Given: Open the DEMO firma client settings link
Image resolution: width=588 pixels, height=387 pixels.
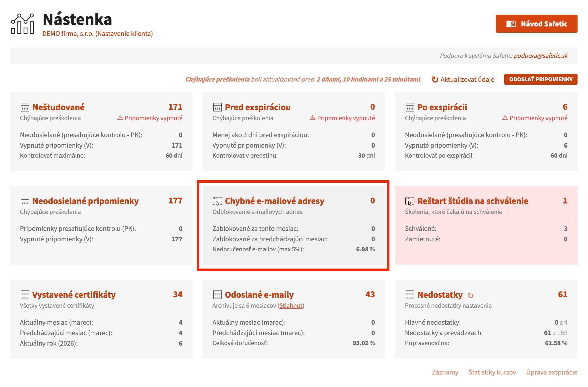Looking at the screenshot, I should coord(98,34).
